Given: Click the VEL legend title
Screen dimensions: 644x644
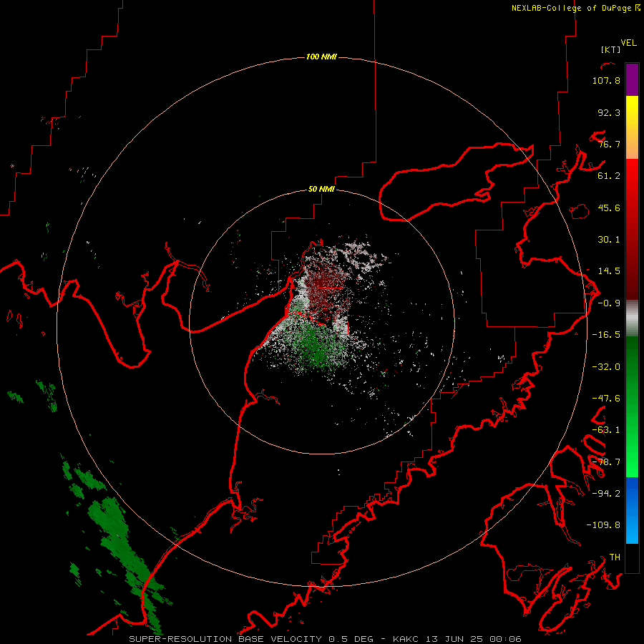Looking at the screenshot, I should [x=628, y=43].
